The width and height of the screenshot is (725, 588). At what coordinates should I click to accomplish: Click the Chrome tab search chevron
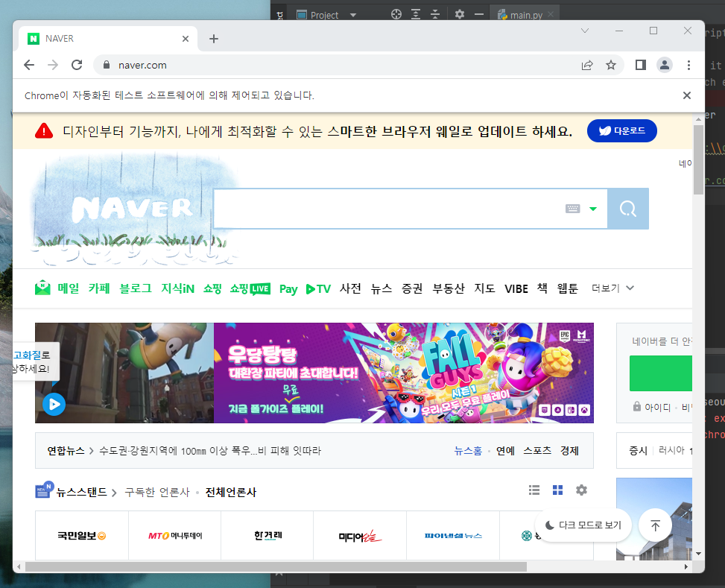tap(585, 31)
